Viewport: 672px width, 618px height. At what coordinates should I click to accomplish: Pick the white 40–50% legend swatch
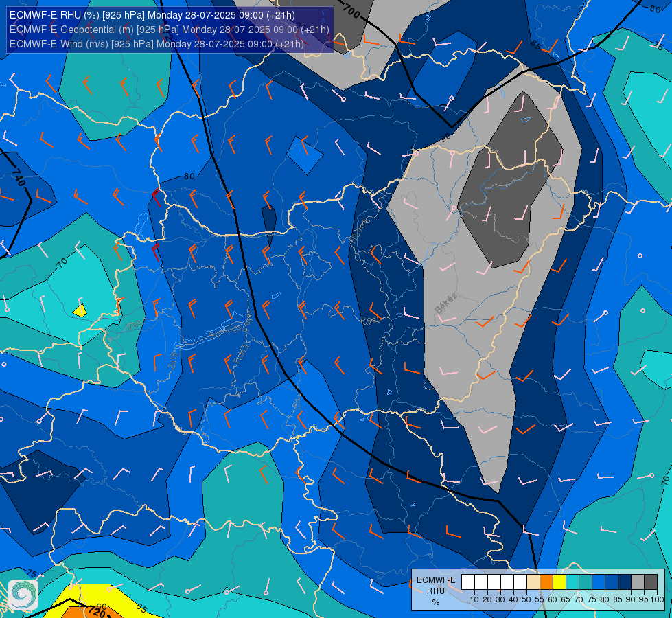click(520, 582)
